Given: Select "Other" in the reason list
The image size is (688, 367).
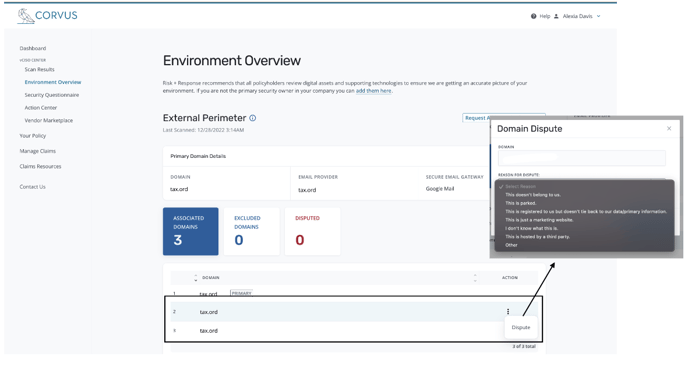Looking at the screenshot, I should tap(511, 245).
